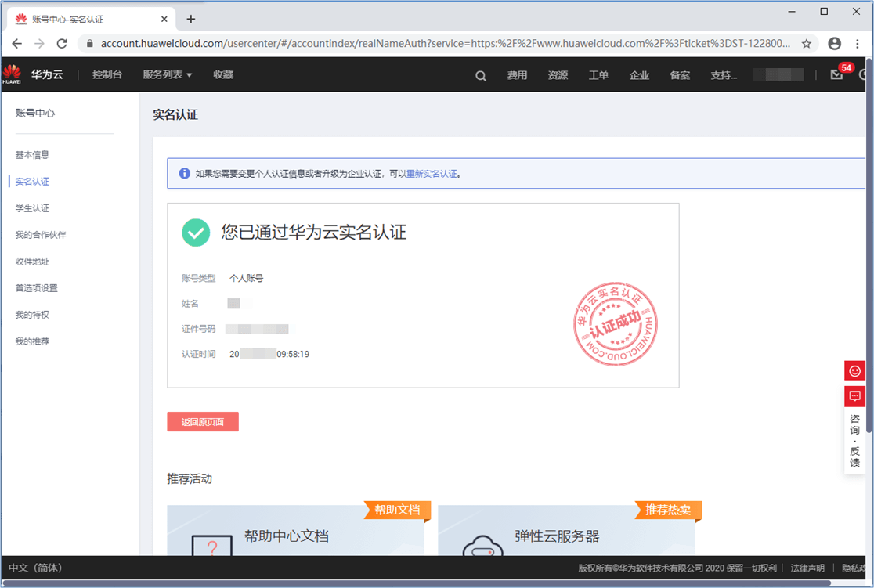Image resolution: width=874 pixels, height=588 pixels.
Task: Select 我的特权 in the sidebar
Action: point(32,315)
